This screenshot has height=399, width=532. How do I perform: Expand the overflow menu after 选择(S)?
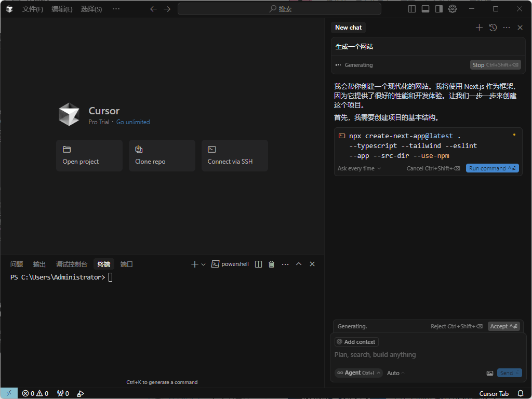(116, 9)
